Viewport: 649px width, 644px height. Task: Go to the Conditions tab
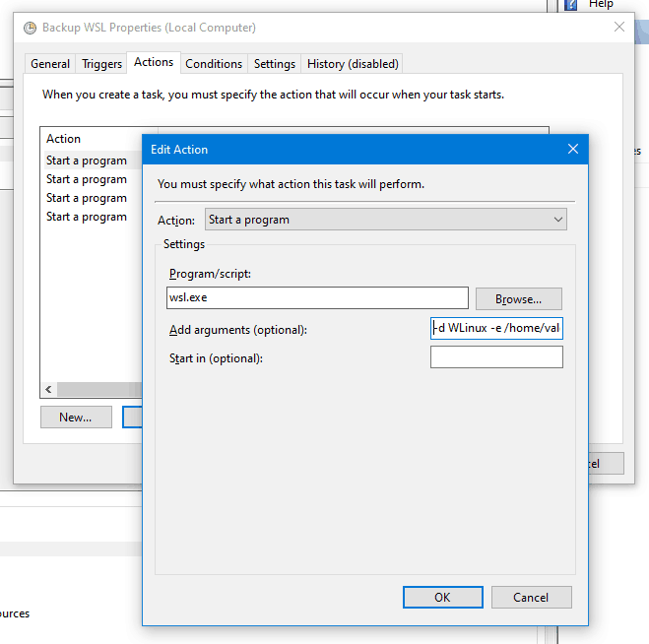click(x=214, y=64)
